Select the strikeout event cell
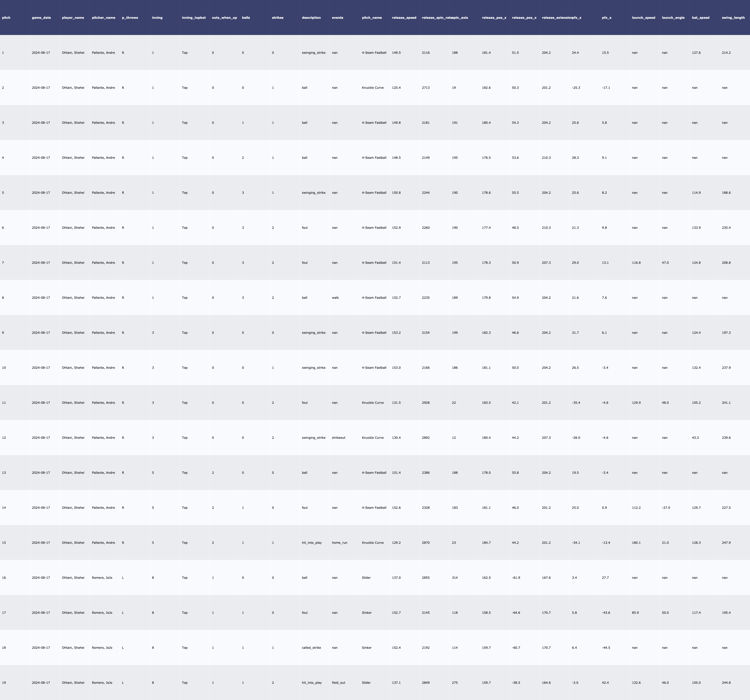This screenshot has width=750, height=700. [x=338, y=438]
